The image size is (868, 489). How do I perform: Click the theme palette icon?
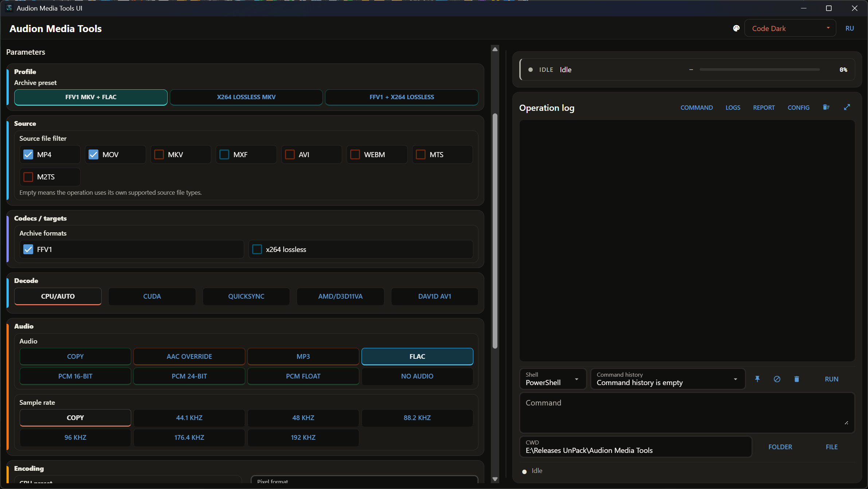(736, 28)
